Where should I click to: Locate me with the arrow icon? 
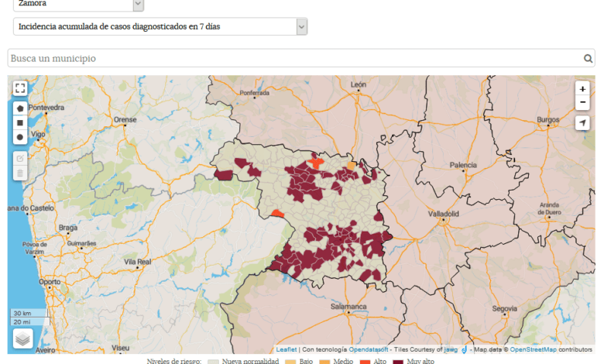pyautogui.click(x=582, y=123)
